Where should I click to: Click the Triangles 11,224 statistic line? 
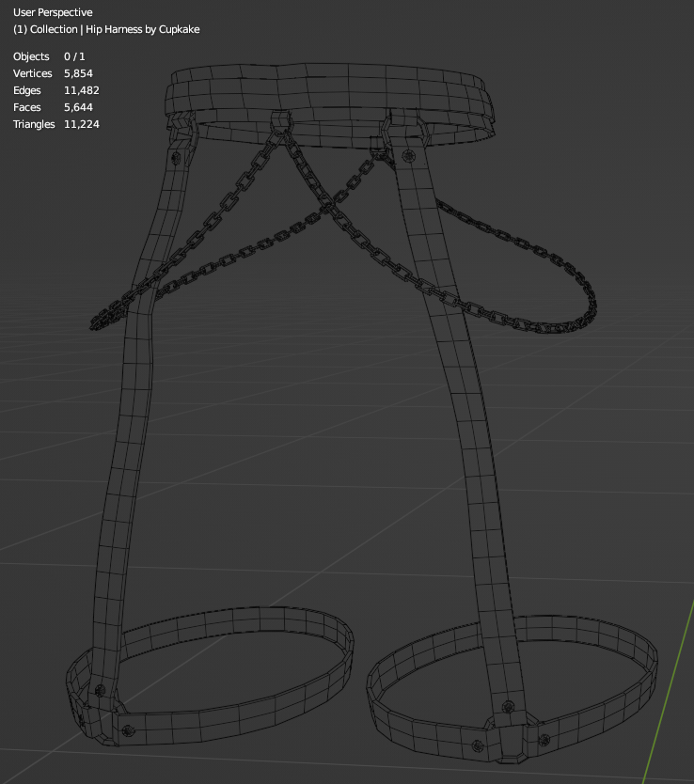(x=55, y=124)
